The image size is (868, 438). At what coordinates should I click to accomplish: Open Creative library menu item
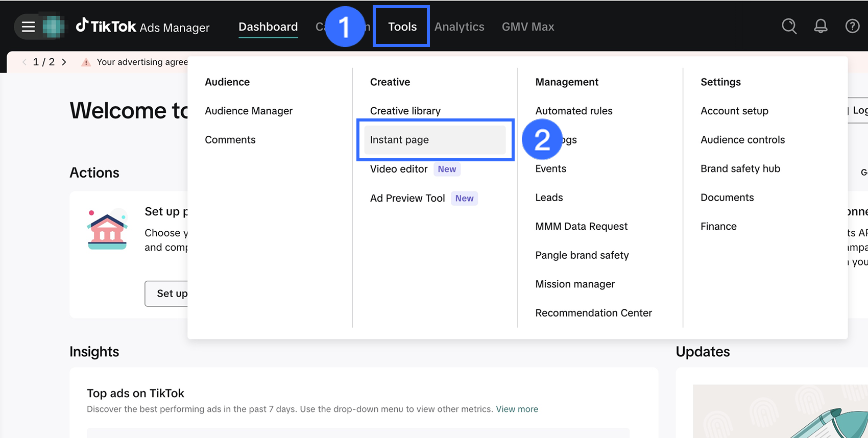tap(405, 111)
